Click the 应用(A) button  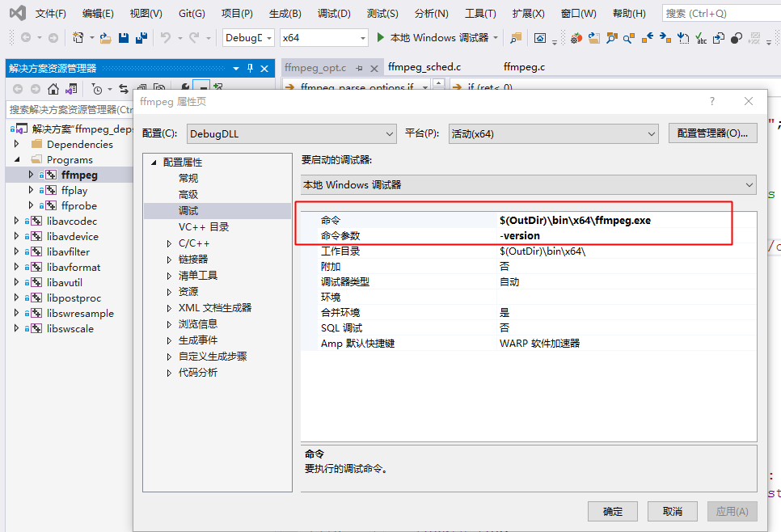click(x=732, y=512)
